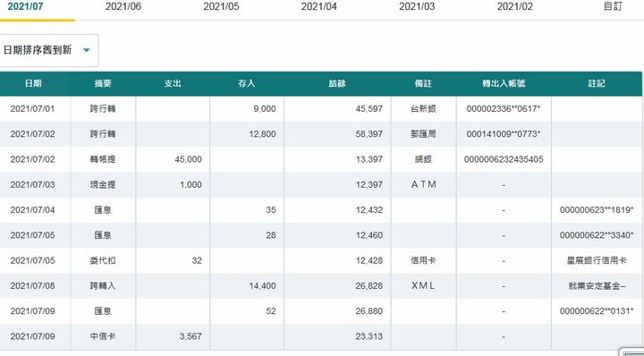644x356 pixels.
Task: Select the 台新銀 remark cell
Action: coord(423,109)
